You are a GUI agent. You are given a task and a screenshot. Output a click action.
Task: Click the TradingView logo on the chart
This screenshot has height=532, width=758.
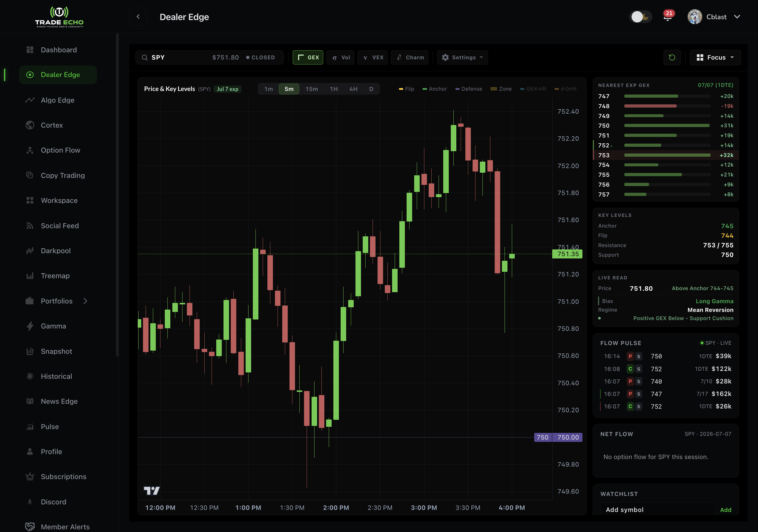pos(151,491)
